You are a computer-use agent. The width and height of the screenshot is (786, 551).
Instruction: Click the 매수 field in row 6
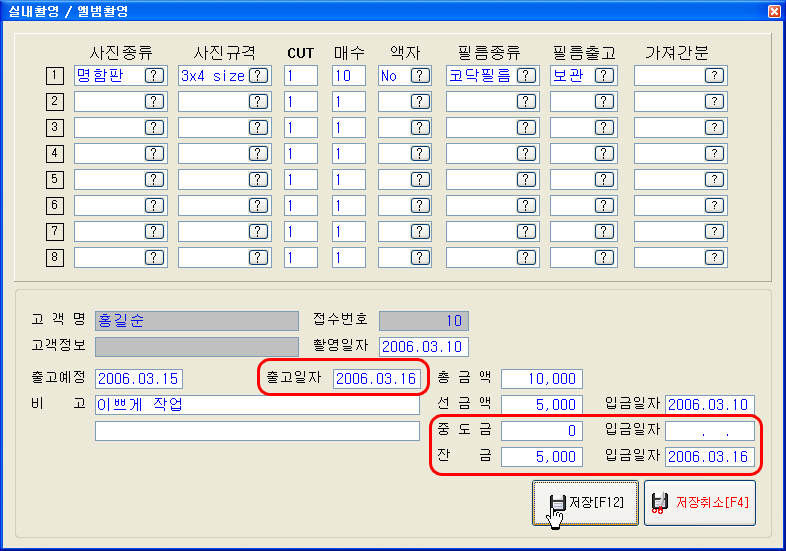click(349, 206)
